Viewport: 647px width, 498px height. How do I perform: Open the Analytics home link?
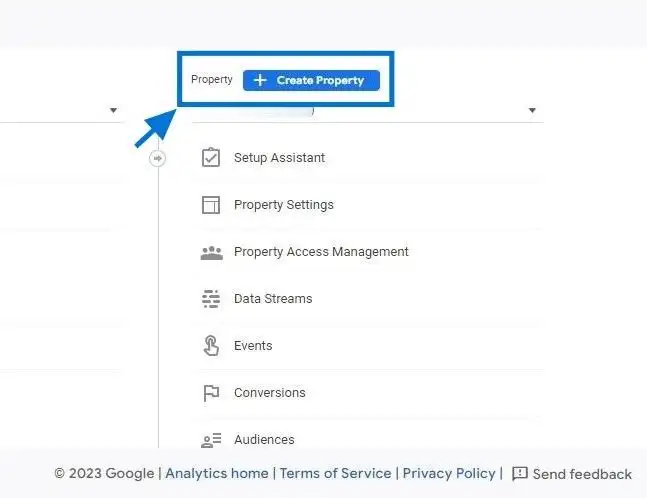(217, 473)
